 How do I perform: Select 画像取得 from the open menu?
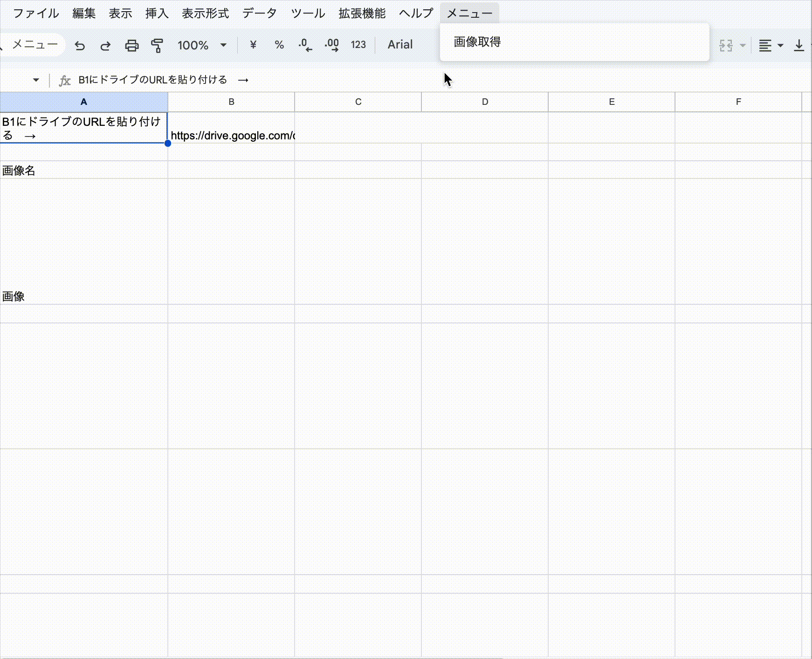coord(477,42)
